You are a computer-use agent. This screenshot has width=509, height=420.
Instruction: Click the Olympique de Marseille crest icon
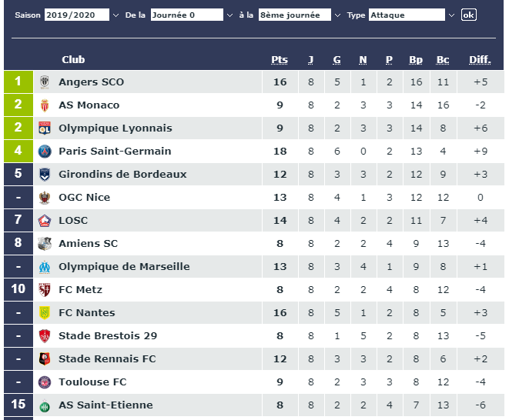coord(45,267)
